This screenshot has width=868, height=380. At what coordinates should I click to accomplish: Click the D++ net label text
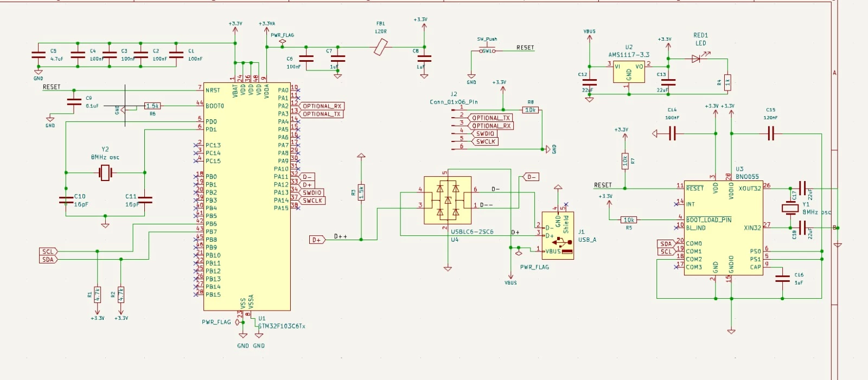click(341, 236)
